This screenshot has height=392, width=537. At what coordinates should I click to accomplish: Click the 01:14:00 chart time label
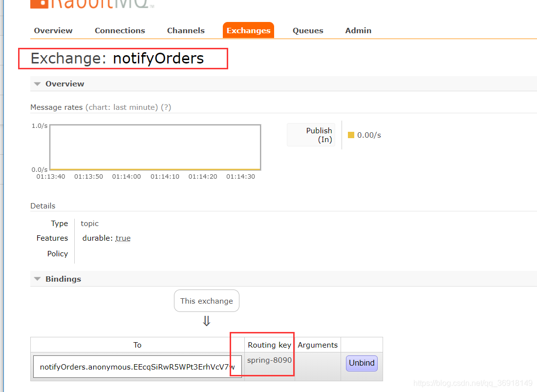(x=127, y=177)
